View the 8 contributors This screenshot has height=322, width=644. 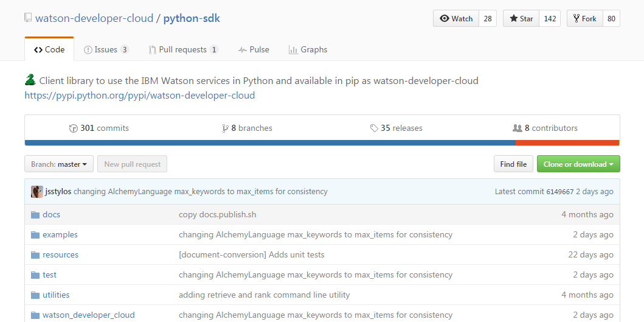[x=545, y=128]
